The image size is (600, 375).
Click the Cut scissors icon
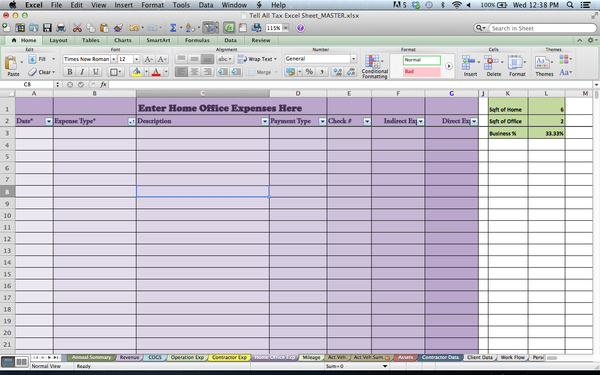click(x=77, y=28)
